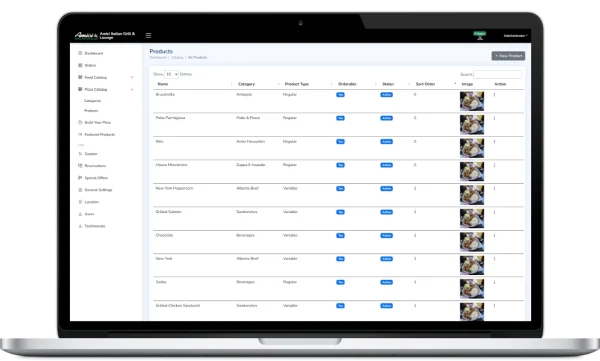Viewport: 600px width, 361px height.
Task: Open action menu for Grilled Chicken Sandwich row
Action: [x=494, y=306]
